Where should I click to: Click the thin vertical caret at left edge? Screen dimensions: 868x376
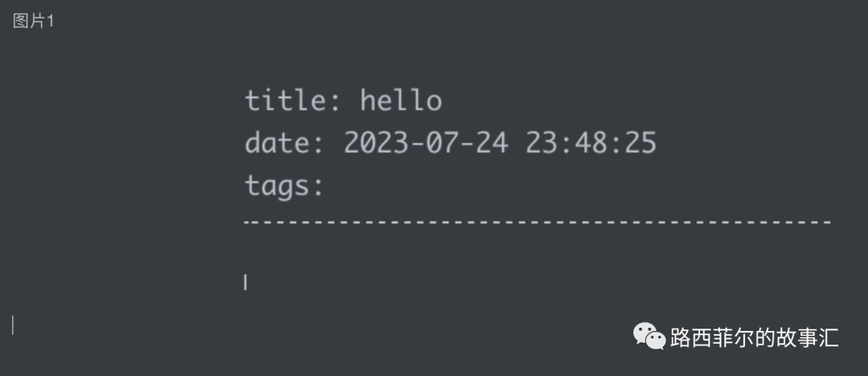pyautogui.click(x=13, y=325)
